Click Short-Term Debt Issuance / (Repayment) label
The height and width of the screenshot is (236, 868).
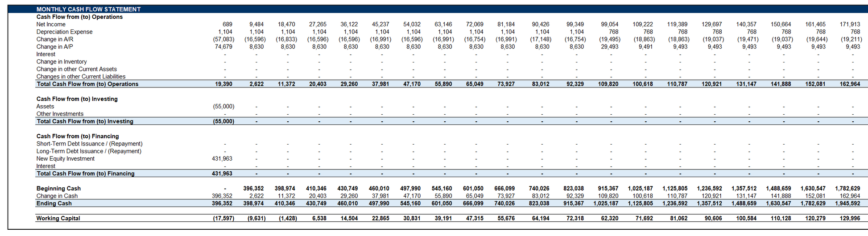coord(89,144)
